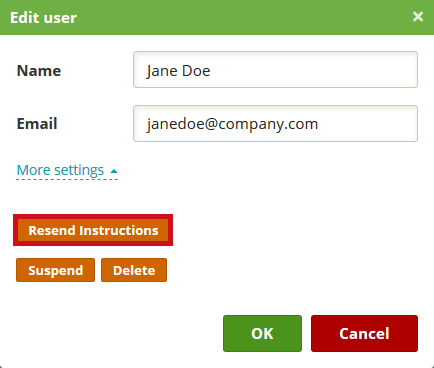Click the Name field label
Viewport: 434px width, 368px height.
point(39,71)
